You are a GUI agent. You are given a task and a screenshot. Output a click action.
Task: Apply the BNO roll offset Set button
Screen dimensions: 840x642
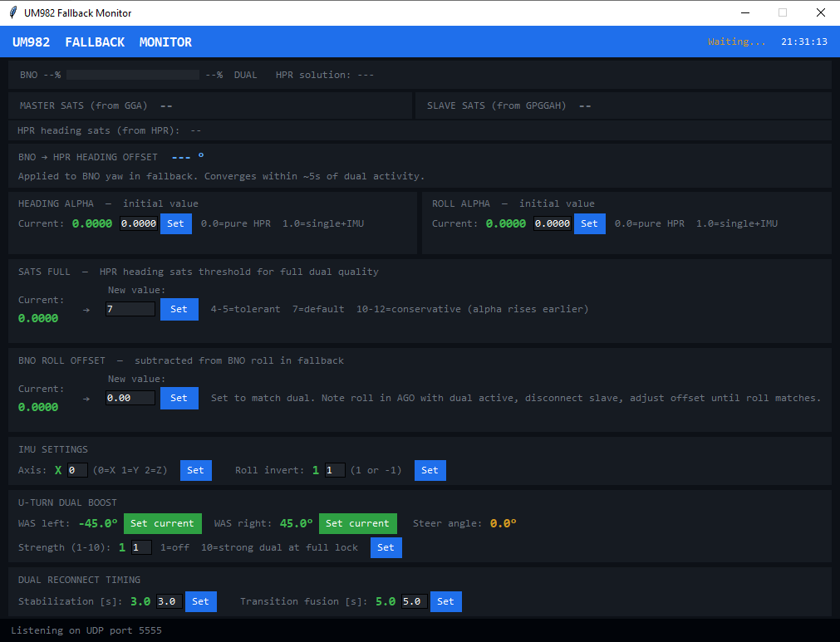179,399
